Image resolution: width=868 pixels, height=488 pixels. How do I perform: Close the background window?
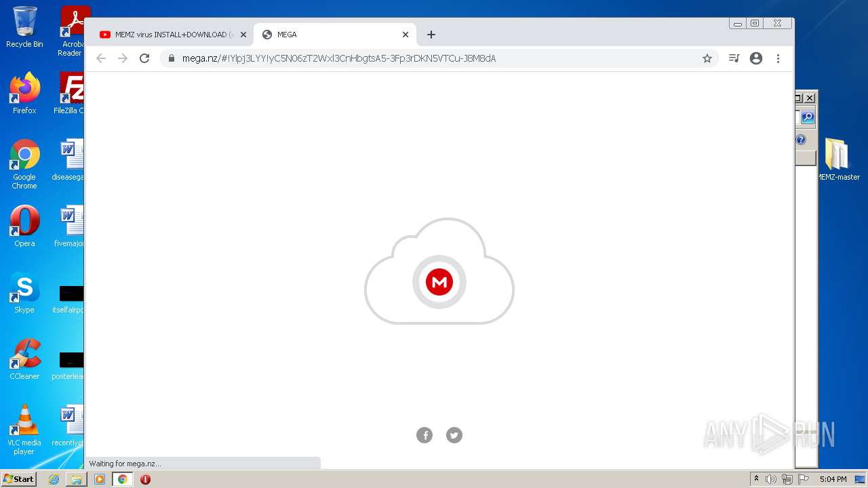(x=809, y=98)
